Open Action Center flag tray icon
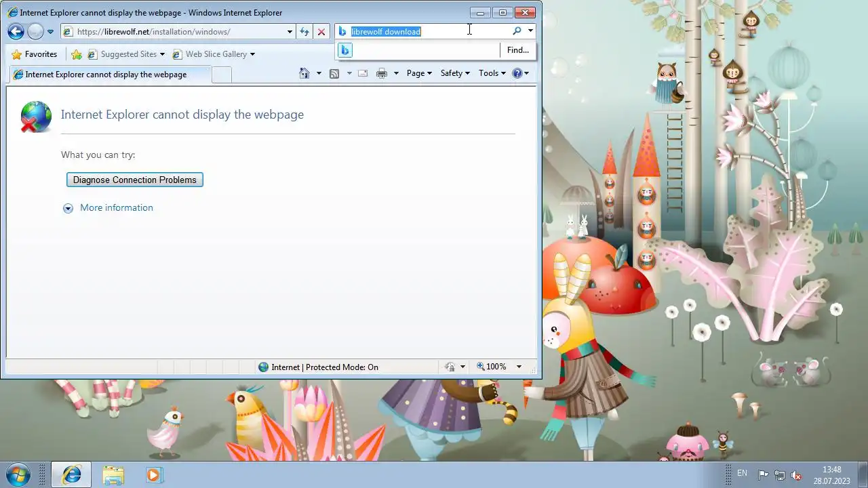 coord(763,475)
